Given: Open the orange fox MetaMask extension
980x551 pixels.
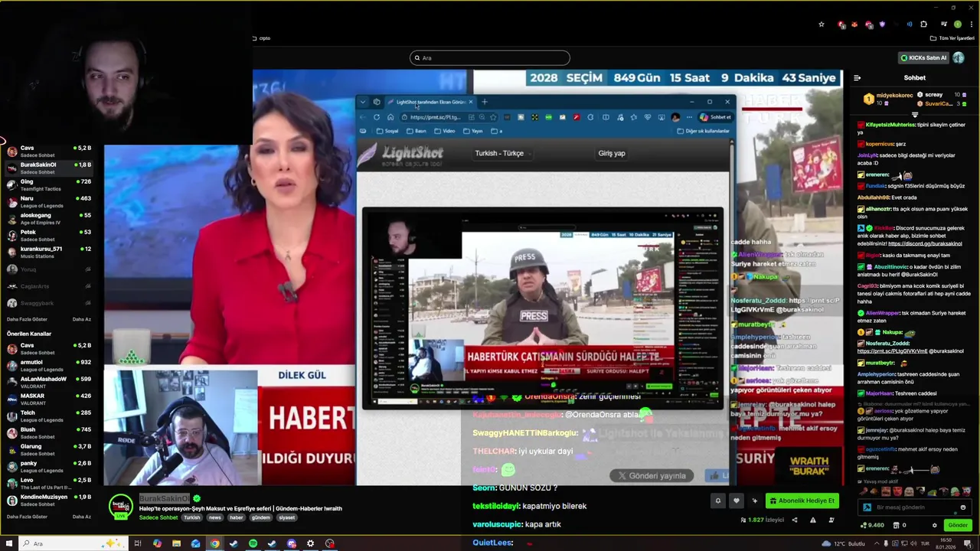Looking at the screenshot, I should (854, 24).
